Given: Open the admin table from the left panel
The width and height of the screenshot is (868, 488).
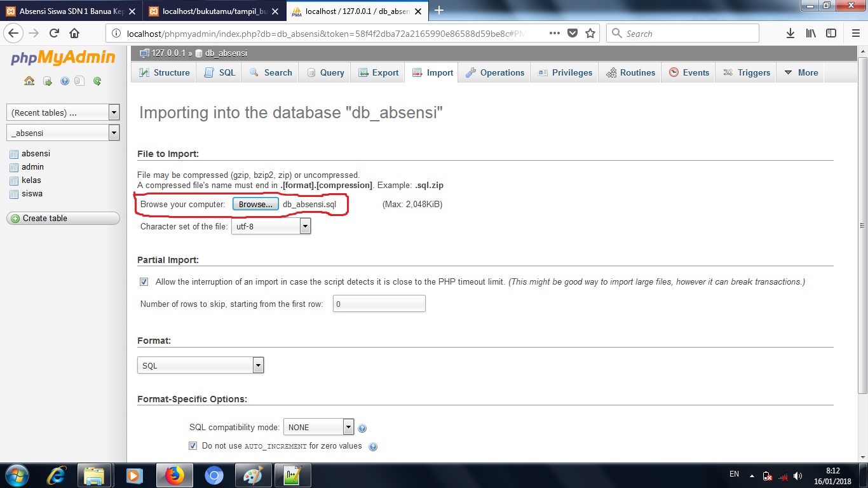Looking at the screenshot, I should pyautogui.click(x=32, y=166).
